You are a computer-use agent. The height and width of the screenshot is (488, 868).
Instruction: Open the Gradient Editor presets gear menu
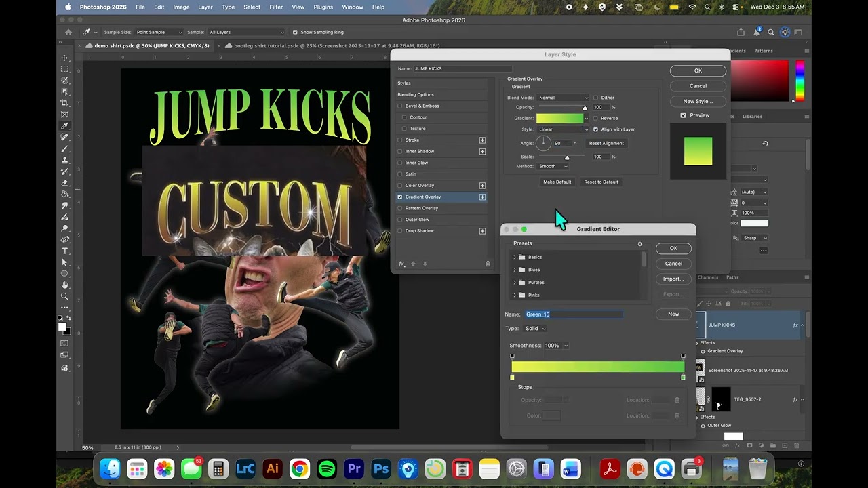(639, 244)
